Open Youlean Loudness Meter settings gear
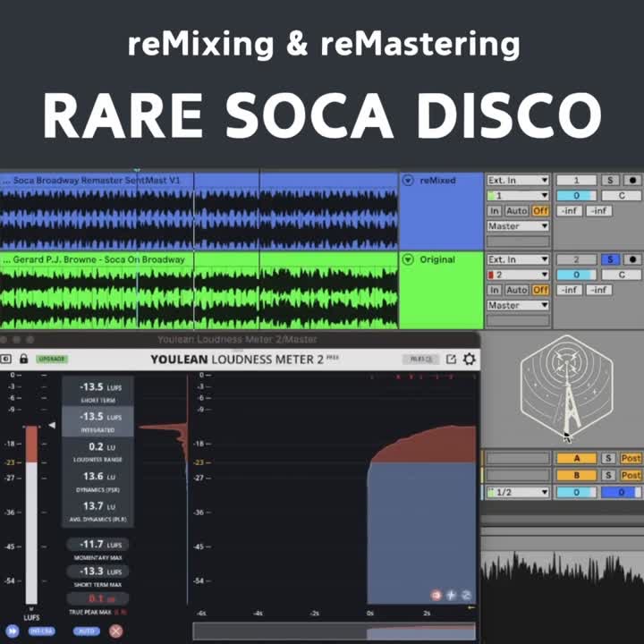644x644 pixels. click(470, 359)
